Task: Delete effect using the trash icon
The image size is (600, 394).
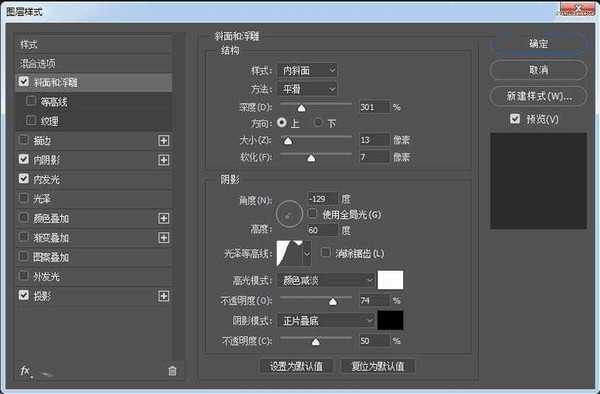Action: pyautogui.click(x=172, y=371)
